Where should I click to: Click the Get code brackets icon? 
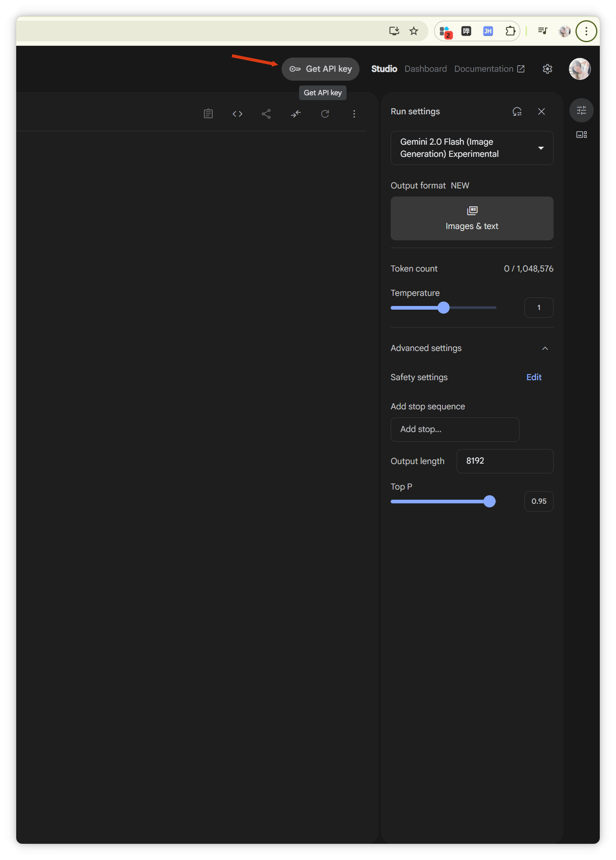[x=237, y=114]
